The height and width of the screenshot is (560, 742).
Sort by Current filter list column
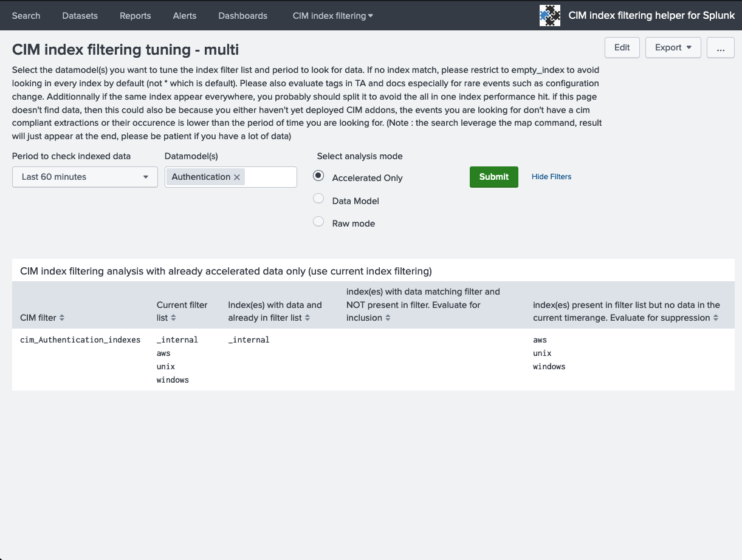(173, 318)
